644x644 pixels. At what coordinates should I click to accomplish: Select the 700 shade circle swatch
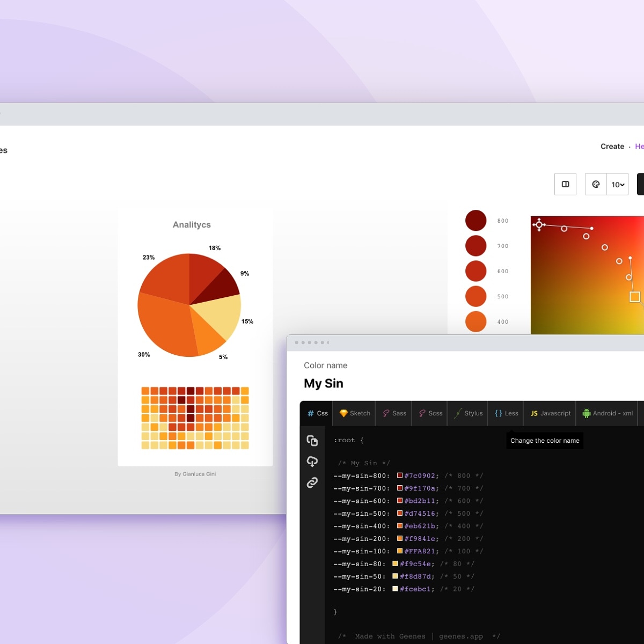click(476, 246)
